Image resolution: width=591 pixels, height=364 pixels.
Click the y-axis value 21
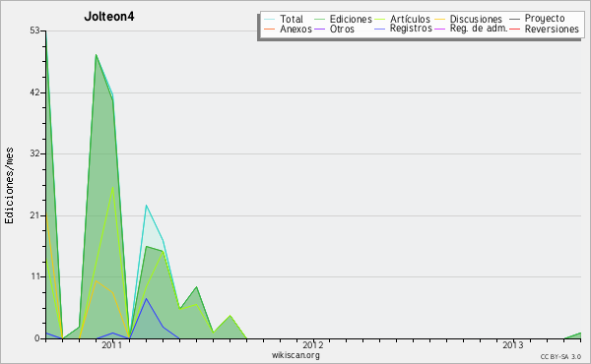(x=35, y=215)
